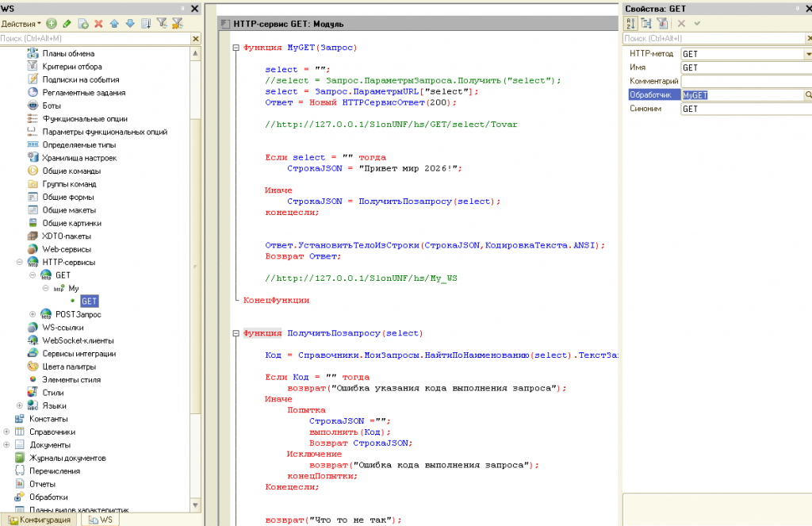This screenshot has height=526, width=812.
Task: Click the red X Delete icon in WS toolbar
Action: tap(98, 23)
